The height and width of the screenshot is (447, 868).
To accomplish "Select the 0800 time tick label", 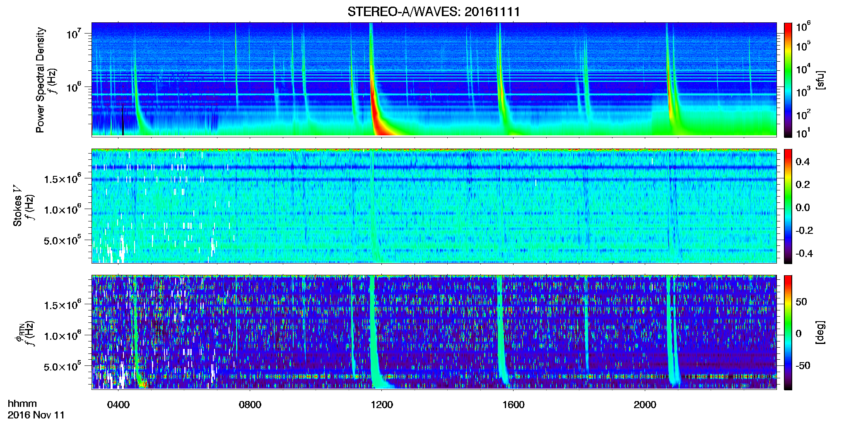I will [250, 405].
